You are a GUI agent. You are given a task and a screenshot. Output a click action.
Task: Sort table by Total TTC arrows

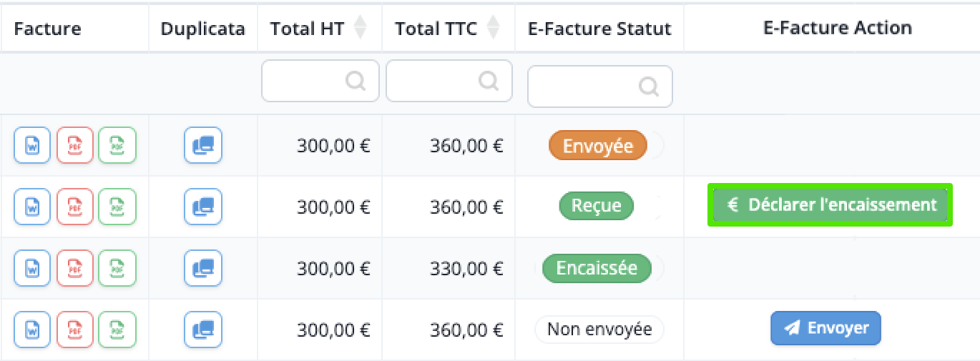pos(493,29)
